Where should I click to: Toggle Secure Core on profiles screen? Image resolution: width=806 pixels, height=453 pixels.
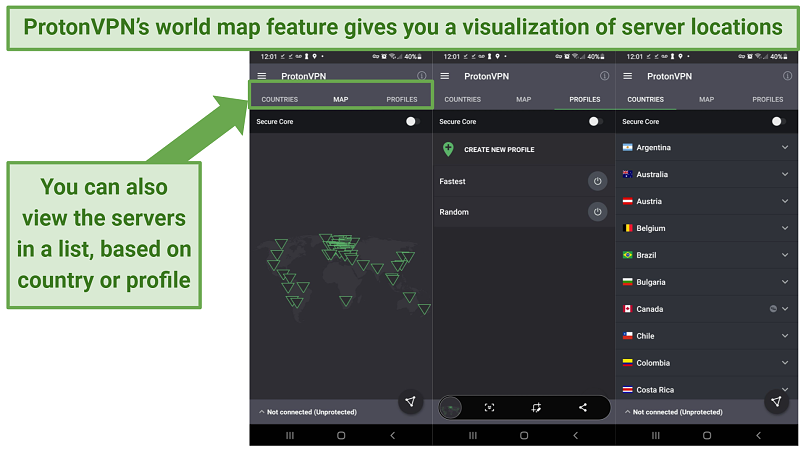595,121
